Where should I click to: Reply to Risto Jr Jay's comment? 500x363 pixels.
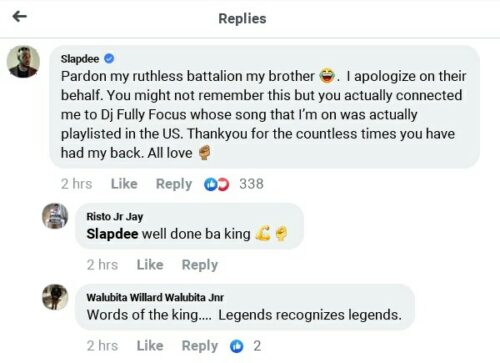click(200, 265)
